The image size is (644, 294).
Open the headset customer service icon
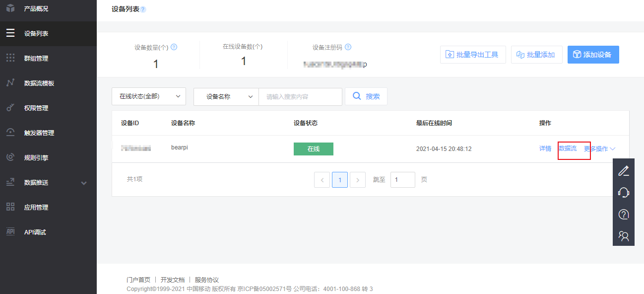click(x=624, y=192)
